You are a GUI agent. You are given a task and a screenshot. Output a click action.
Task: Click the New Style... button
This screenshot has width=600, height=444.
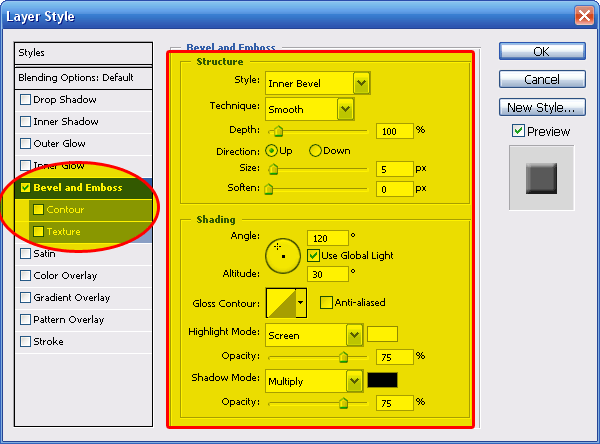point(541,107)
